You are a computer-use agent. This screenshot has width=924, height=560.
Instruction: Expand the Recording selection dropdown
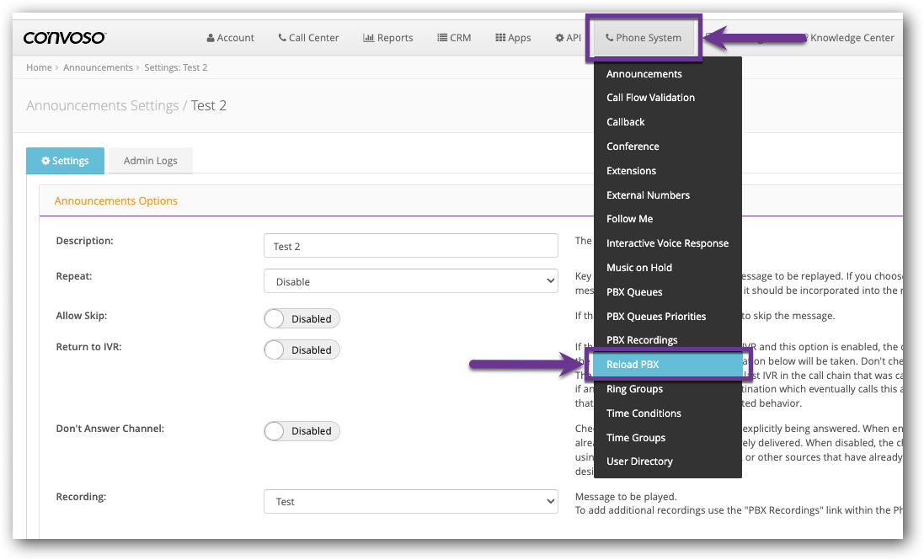click(x=410, y=501)
